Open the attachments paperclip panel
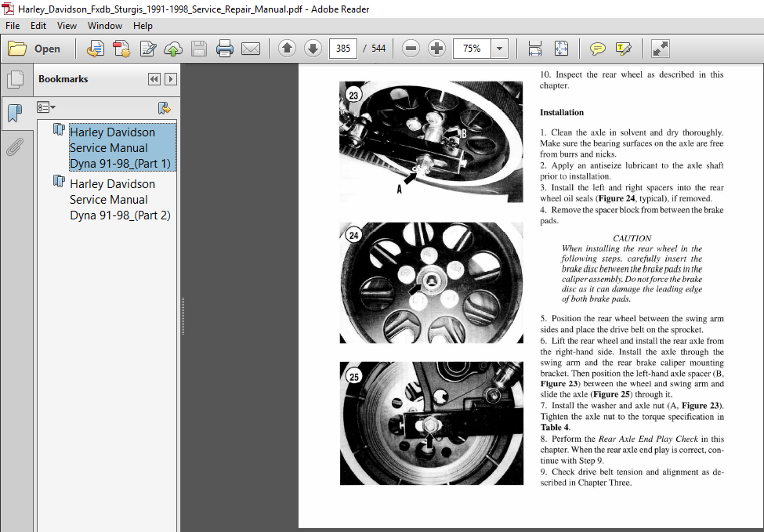The height and width of the screenshot is (532, 764). click(x=15, y=147)
